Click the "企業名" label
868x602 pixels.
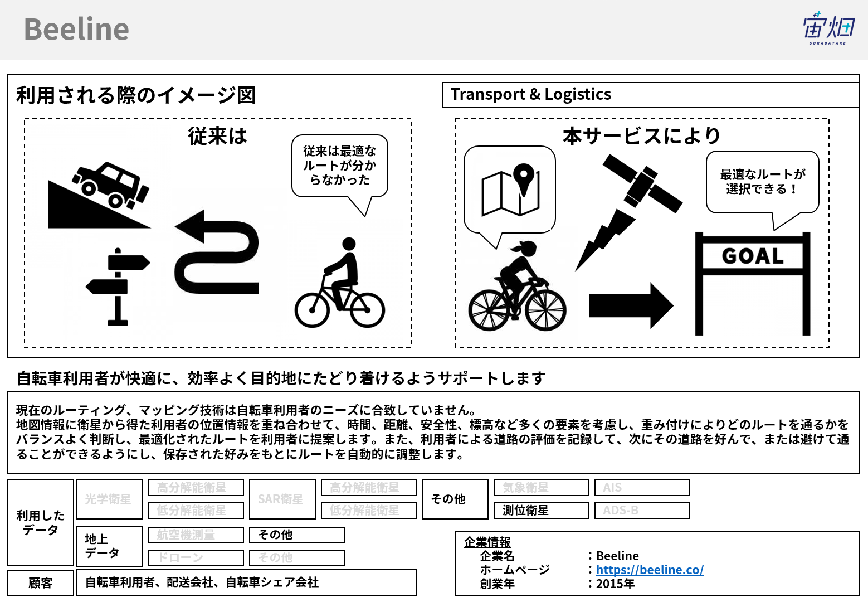click(x=497, y=556)
